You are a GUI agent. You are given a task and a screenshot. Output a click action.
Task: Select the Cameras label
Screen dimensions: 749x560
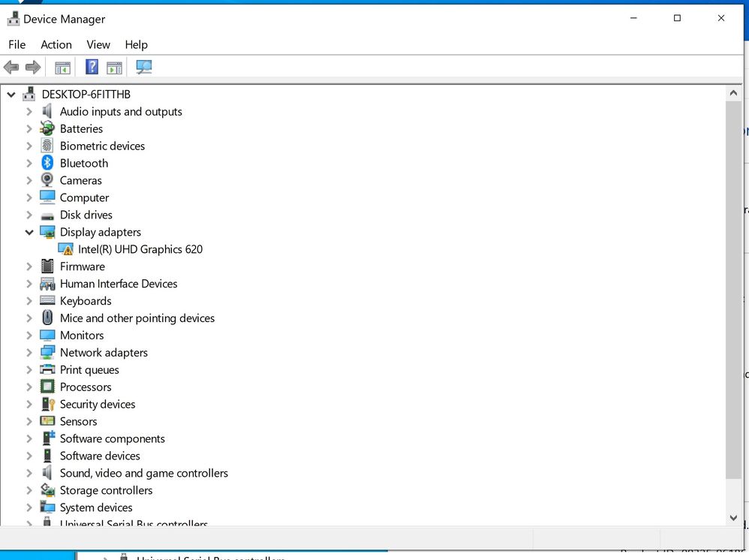click(81, 180)
